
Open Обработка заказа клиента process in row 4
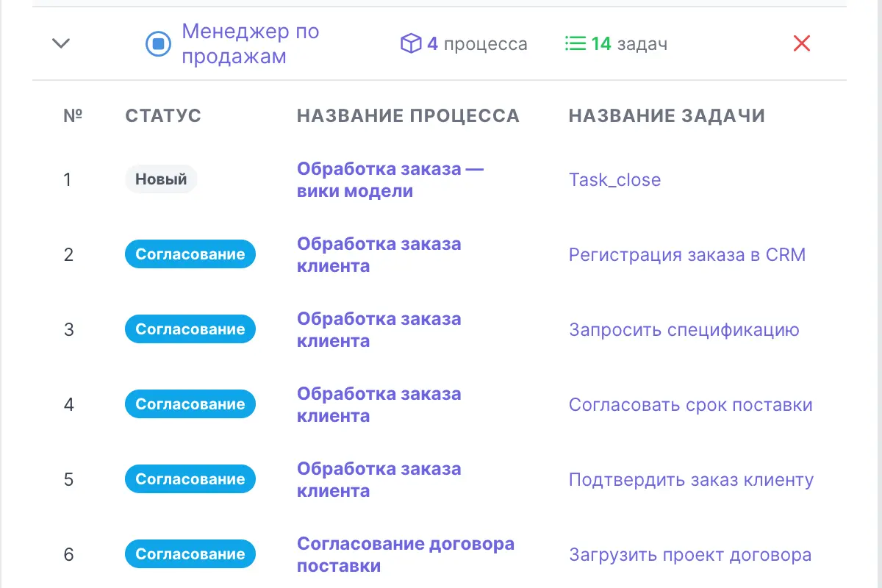point(379,405)
